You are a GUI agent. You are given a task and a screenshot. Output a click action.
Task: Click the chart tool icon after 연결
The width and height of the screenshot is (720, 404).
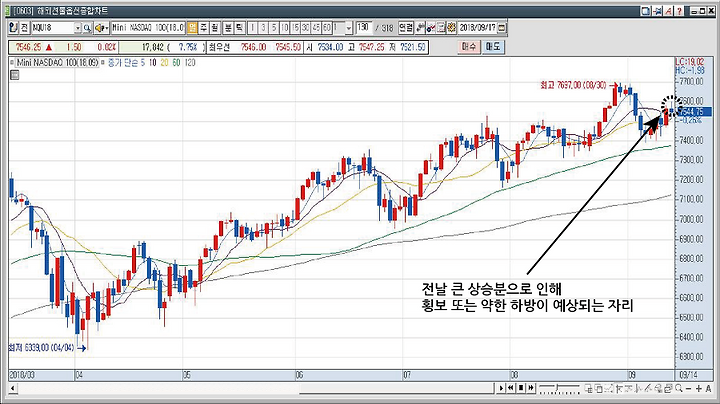pos(420,28)
